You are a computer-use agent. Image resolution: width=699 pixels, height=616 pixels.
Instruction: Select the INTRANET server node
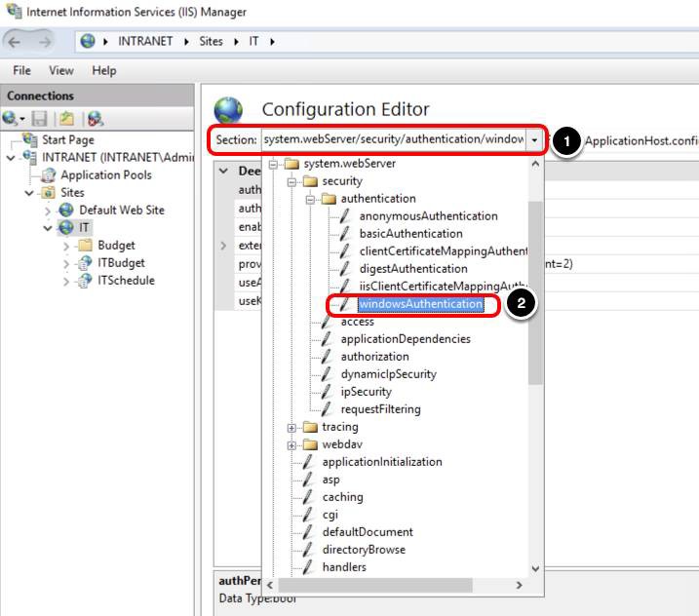[118, 157]
